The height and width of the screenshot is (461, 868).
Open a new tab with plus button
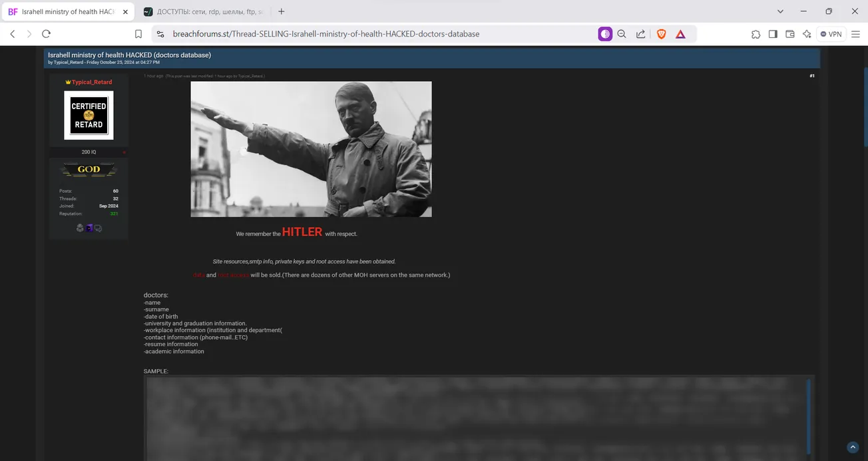282,11
